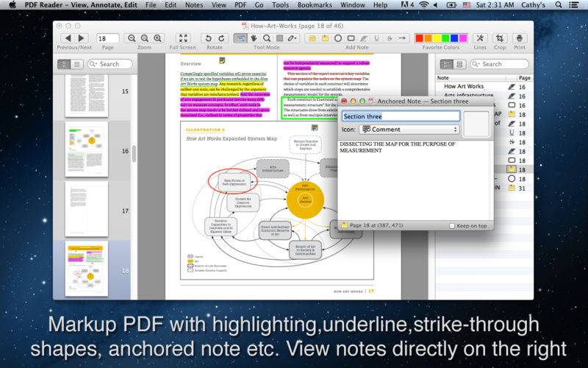This screenshot has width=588, height=368.
Task: Pick the orange favorite color
Action: (x=428, y=38)
